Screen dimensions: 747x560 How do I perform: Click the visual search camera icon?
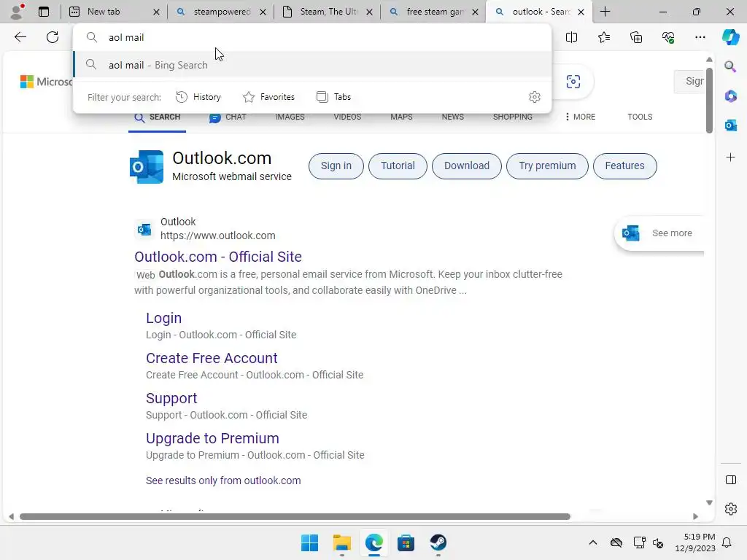(573, 82)
